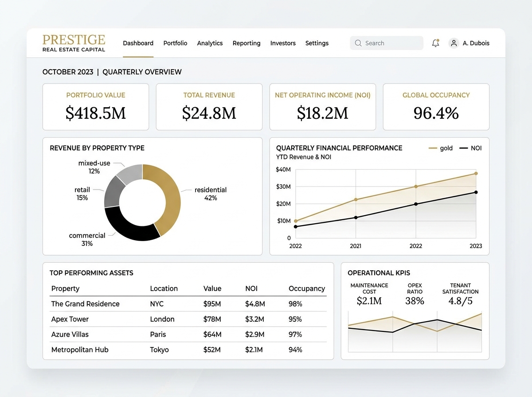
Task: Sort table by Occupancy column header
Action: 307,288
